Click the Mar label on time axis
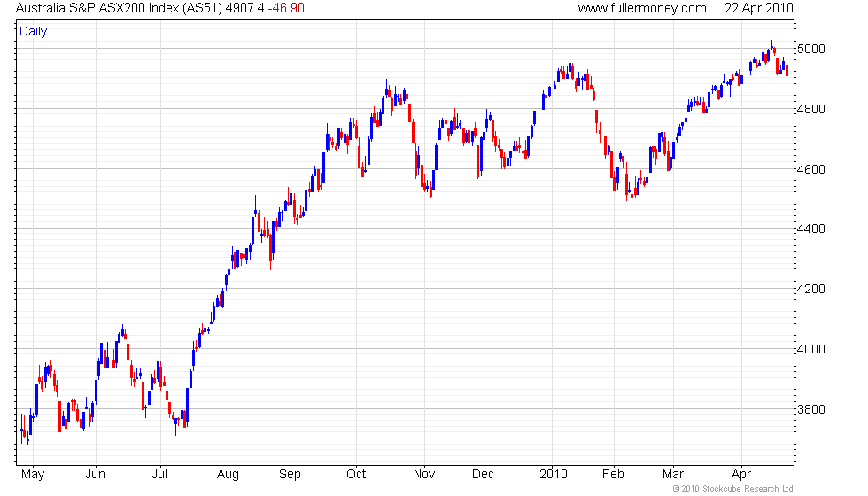868x496 pixels. tap(673, 475)
